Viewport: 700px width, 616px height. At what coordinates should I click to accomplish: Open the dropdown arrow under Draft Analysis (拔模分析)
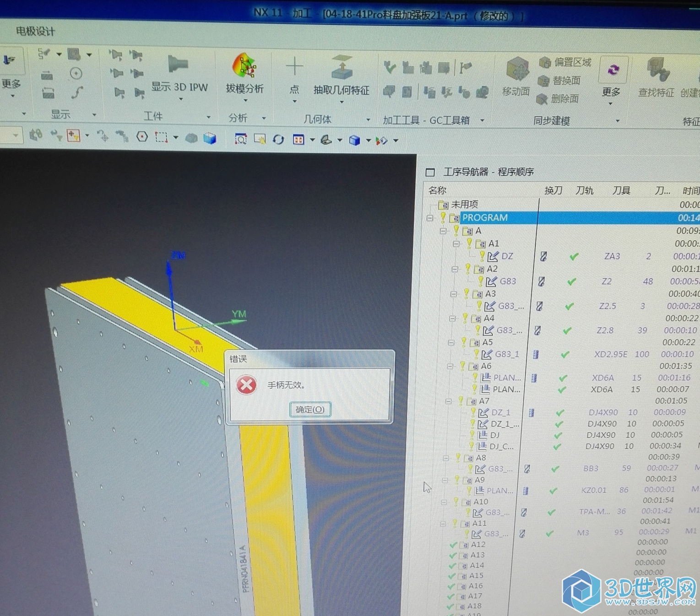[x=245, y=100]
